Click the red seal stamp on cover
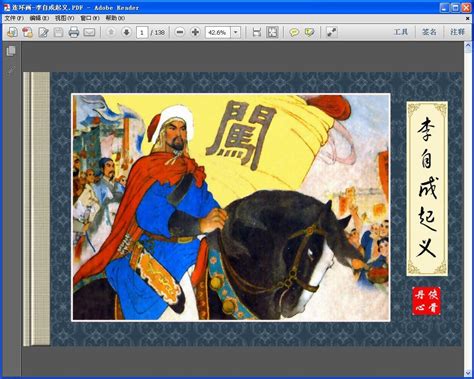 pos(426,301)
